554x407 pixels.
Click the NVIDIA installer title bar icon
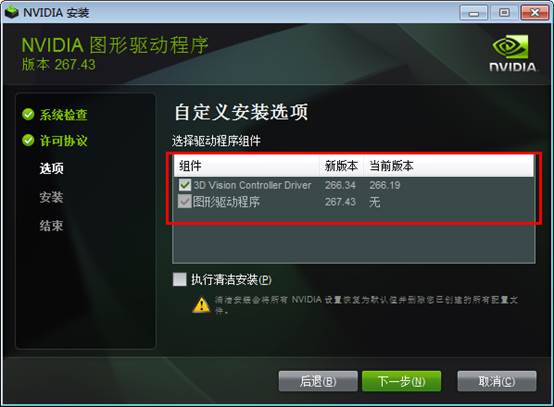click(x=12, y=12)
